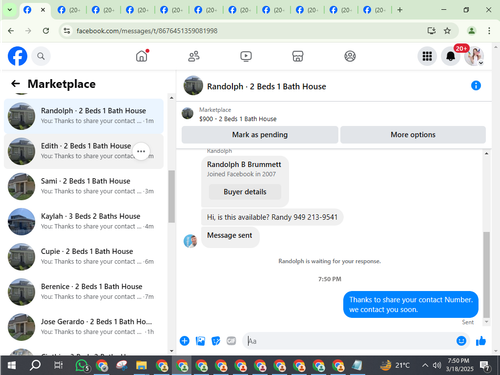The width and height of the screenshot is (500, 375).
Task: Click the back arrow beside Marketplace
Action: tap(15, 84)
